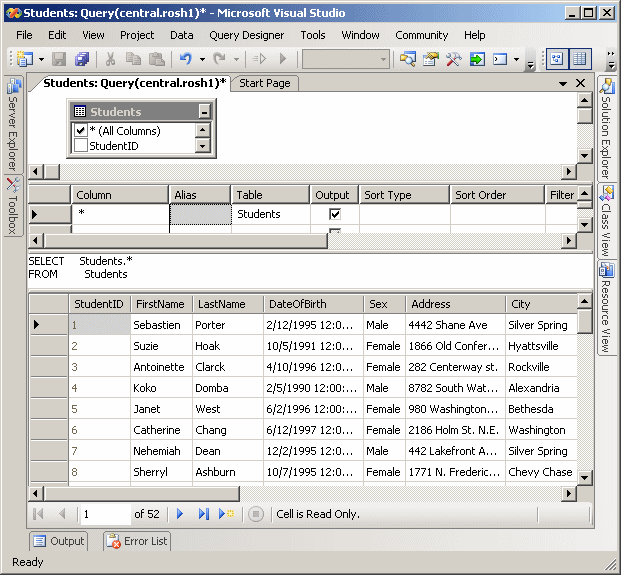Click the new record navigation icon
Viewport: 621px width, 575px height.
[x=227, y=514]
